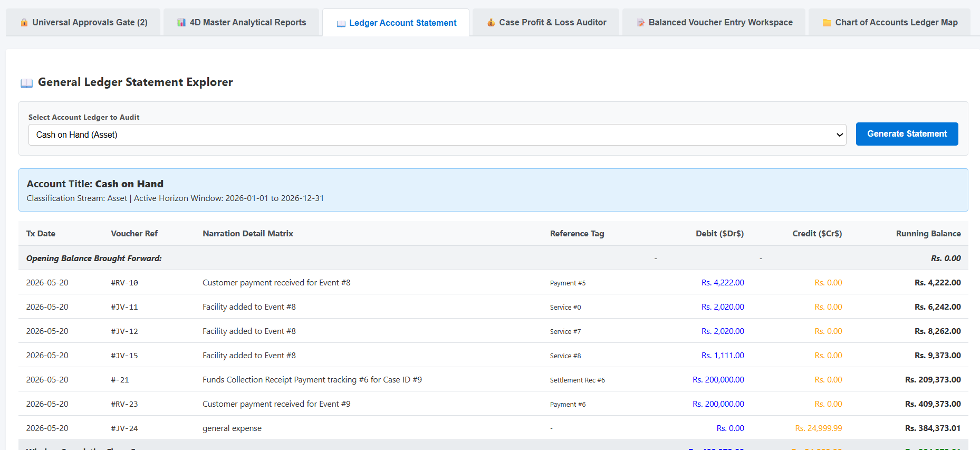
Task: Click opening balance value Rs. 0.00
Action: point(946,258)
